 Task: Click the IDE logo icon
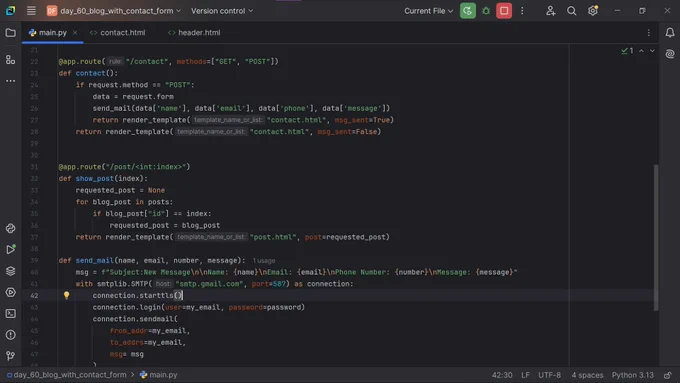pos(10,10)
